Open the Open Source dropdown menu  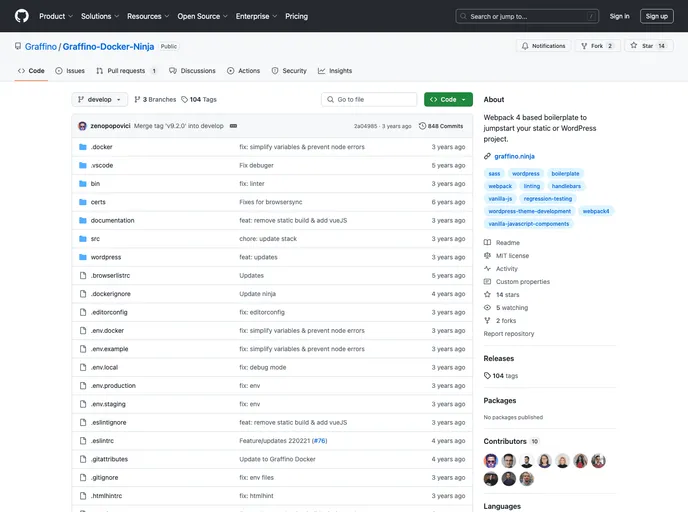coord(202,16)
